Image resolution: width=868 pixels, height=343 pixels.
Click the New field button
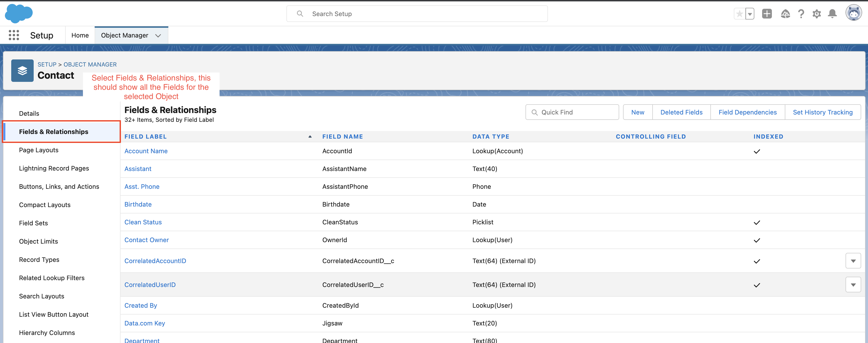pos(637,112)
